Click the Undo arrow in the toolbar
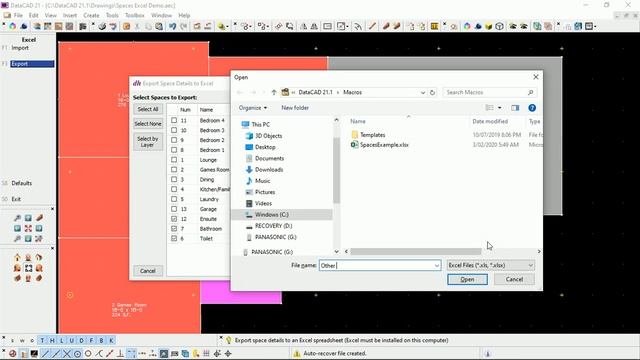This screenshot has height=360, width=640. coord(173,26)
